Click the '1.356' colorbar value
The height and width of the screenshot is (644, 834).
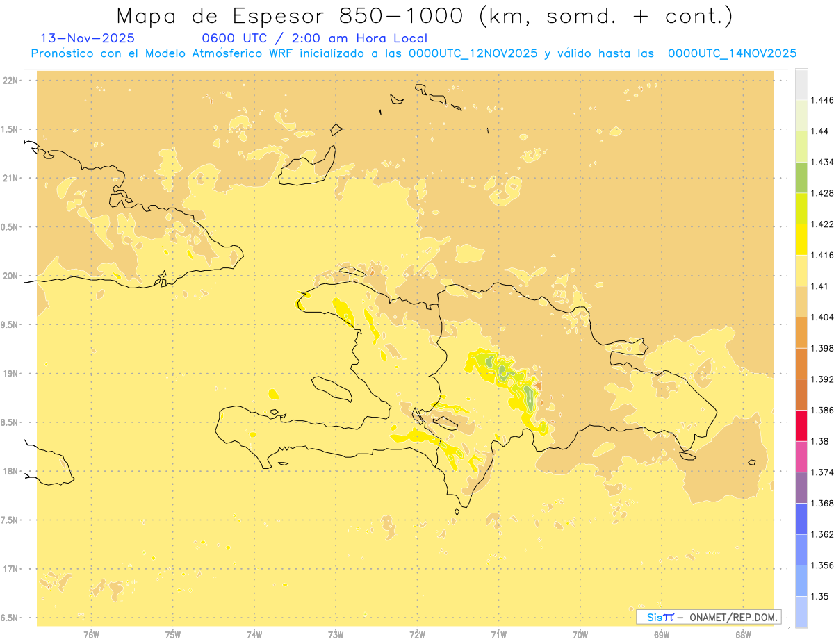822,565
